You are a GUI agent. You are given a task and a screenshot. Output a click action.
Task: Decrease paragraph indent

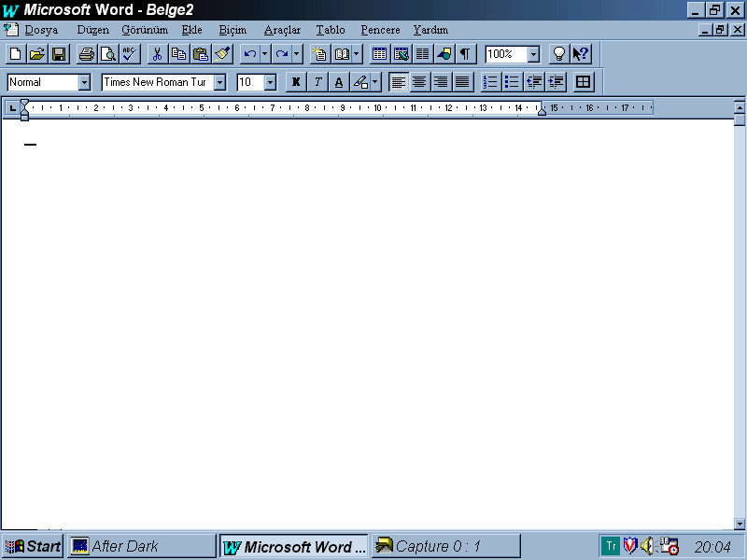point(534,82)
